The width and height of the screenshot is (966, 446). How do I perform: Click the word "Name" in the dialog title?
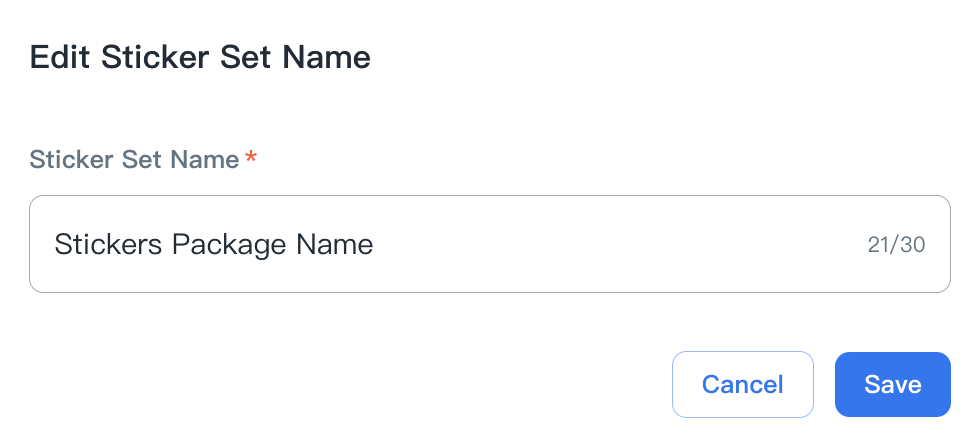click(326, 57)
